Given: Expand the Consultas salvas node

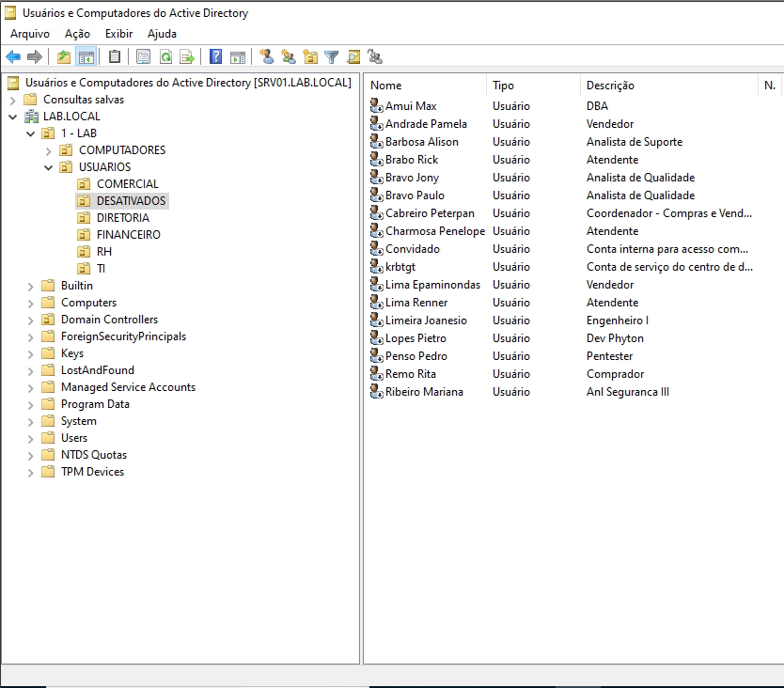Looking at the screenshot, I should (x=13, y=100).
